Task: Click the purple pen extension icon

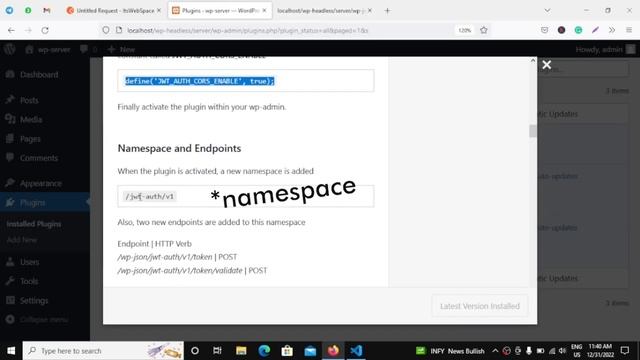Action: (x=596, y=30)
